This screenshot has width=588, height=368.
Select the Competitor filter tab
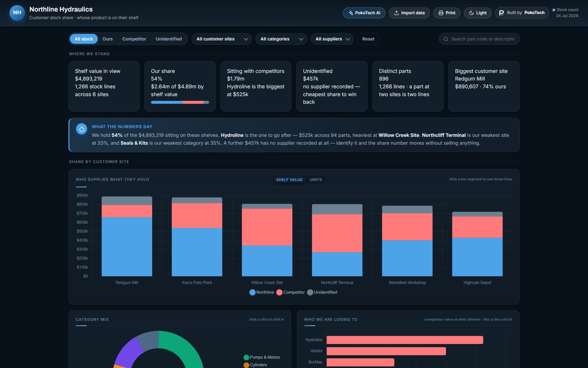[134, 39]
